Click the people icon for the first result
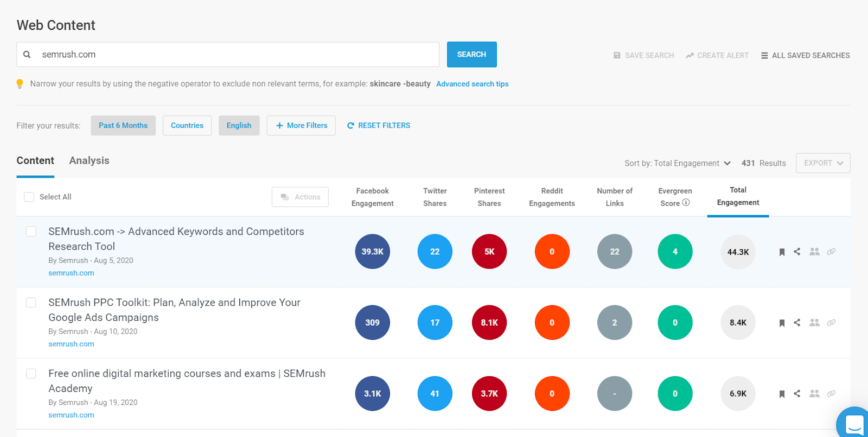Image resolution: width=868 pixels, height=437 pixels. click(x=814, y=252)
